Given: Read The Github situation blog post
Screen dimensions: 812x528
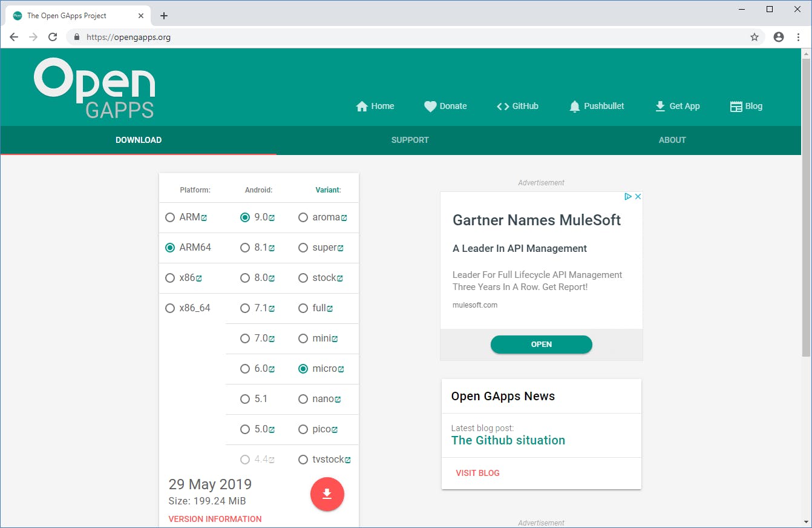Looking at the screenshot, I should tap(508, 440).
